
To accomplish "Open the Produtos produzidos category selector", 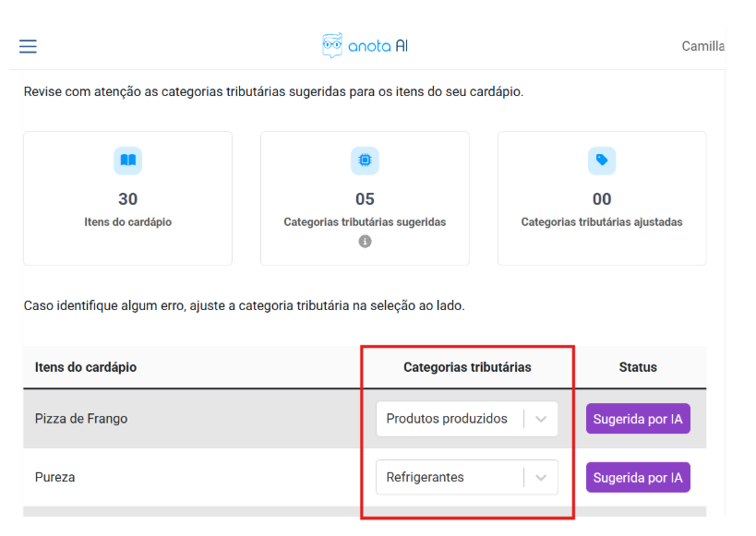I will (x=448, y=419).
